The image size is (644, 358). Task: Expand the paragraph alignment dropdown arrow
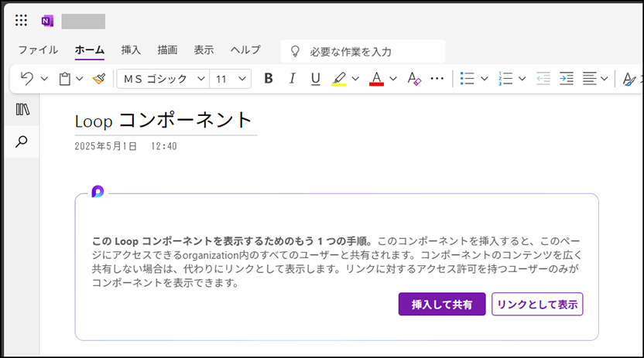pyautogui.click(x=605, y=78)
